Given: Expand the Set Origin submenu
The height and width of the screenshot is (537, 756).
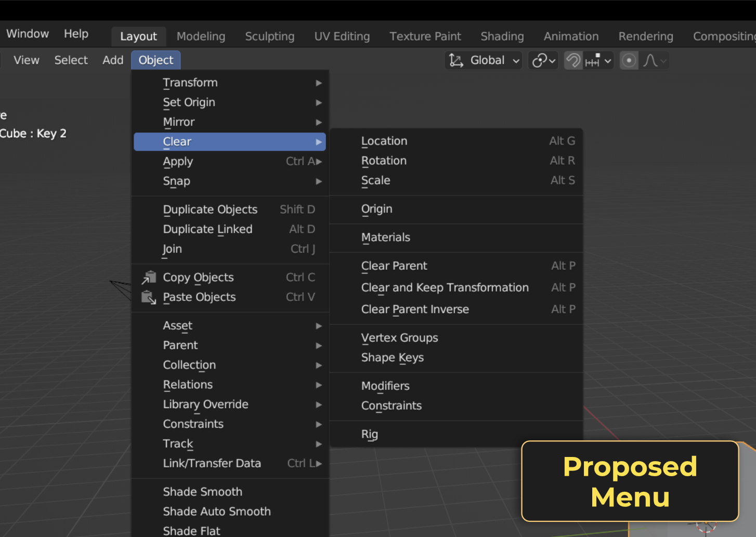Looking at the screenshot, I should (230, 102).
